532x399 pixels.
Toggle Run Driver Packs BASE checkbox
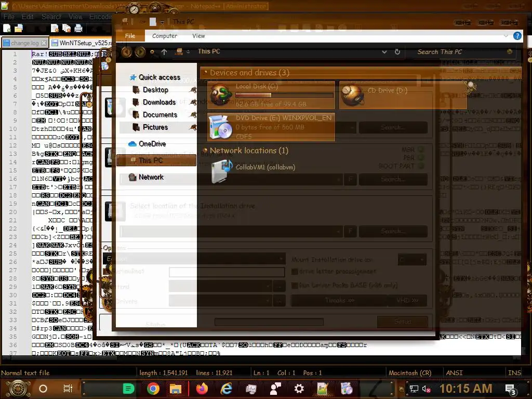[x=295, y=285]
